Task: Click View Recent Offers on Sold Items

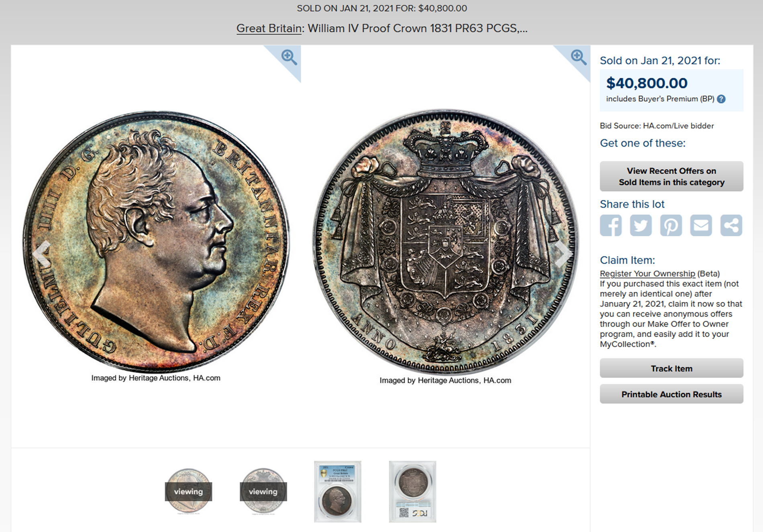Action: coord(671,177)
